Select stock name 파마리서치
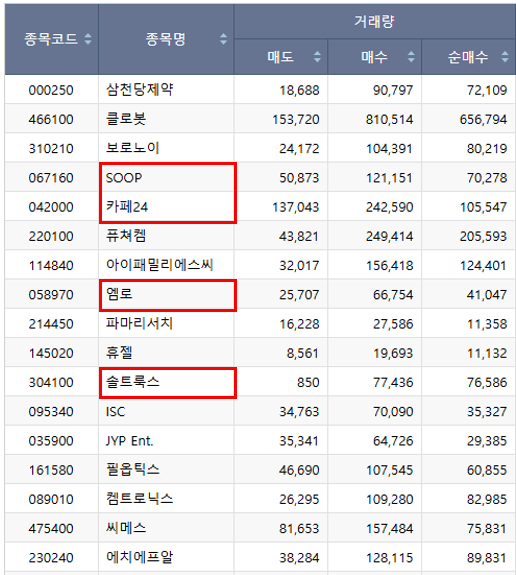Image resolution: width=516 pixels, height=575 pixels. pyautogui.click(x=139, y=324)
